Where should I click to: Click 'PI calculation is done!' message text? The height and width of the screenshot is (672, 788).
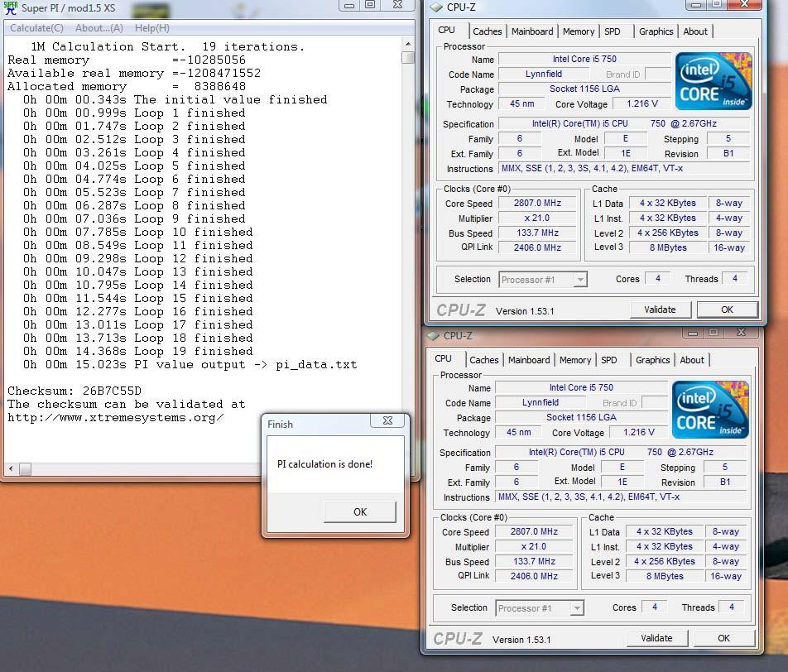click(x=324, y=464)
